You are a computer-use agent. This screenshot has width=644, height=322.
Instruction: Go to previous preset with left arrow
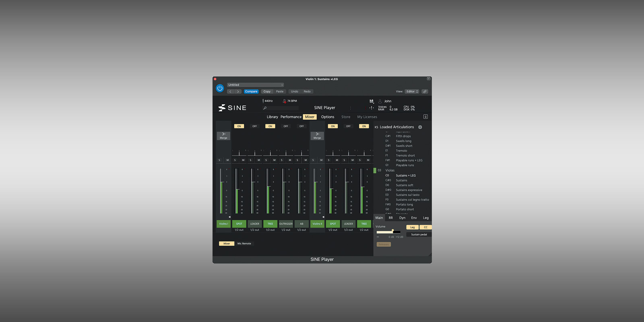[230, 91]
